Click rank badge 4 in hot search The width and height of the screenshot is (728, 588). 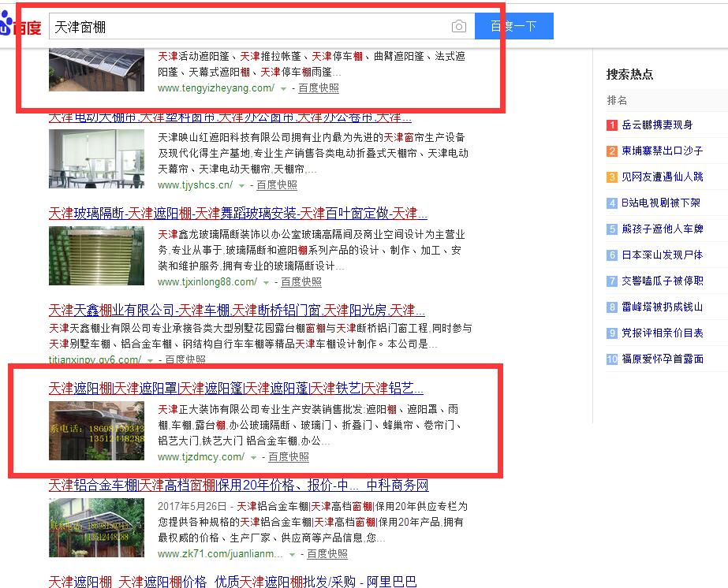(x=612, y=203)
